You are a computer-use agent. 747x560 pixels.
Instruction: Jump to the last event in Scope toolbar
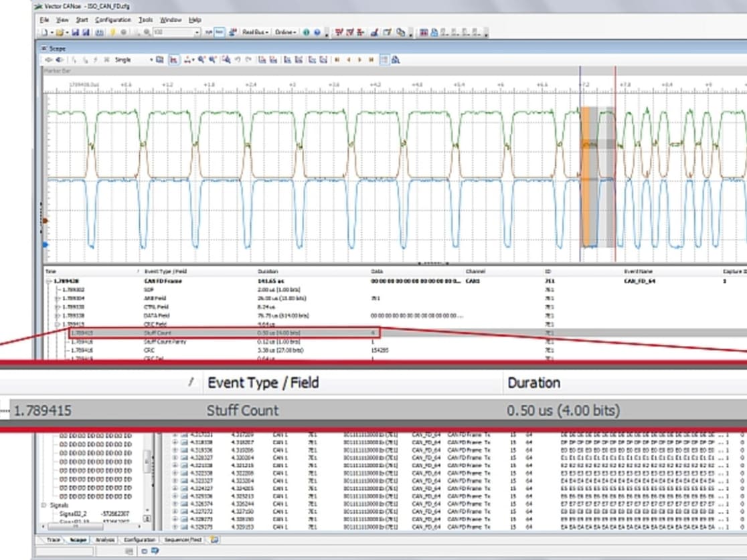371,60
